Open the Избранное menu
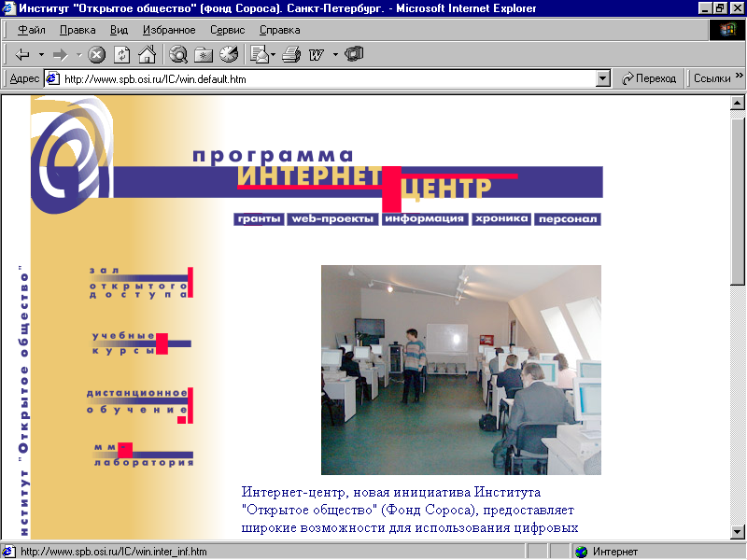This screenshot has width=747, height=560. [169, 30]
